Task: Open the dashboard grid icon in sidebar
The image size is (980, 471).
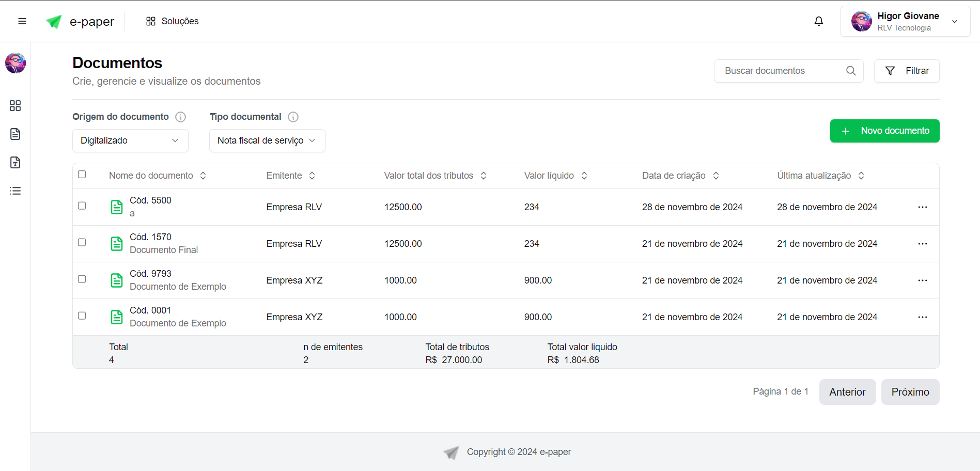Action: tap(15, 106)
